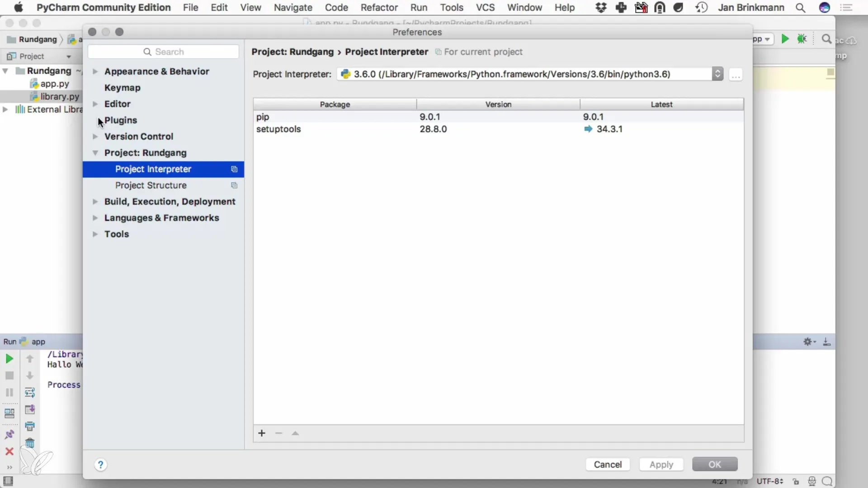Click the Apply button
868x488 pixels.
pos(661,465)
